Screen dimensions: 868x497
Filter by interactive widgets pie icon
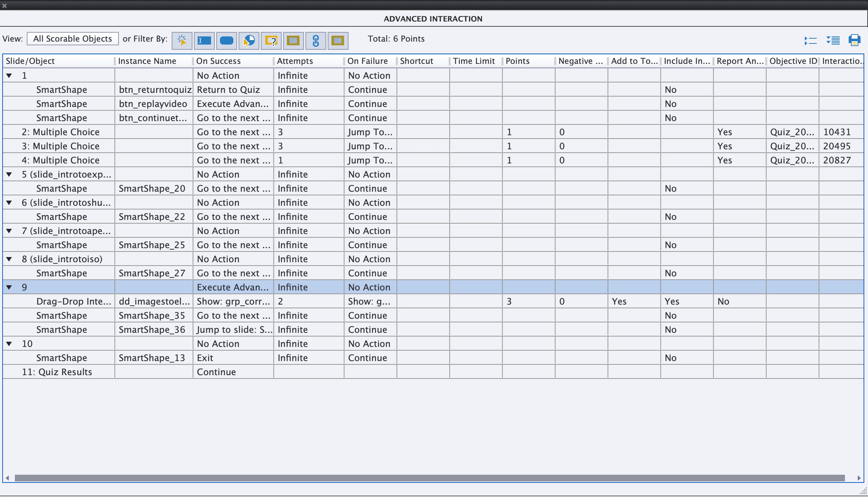[249, 40]
